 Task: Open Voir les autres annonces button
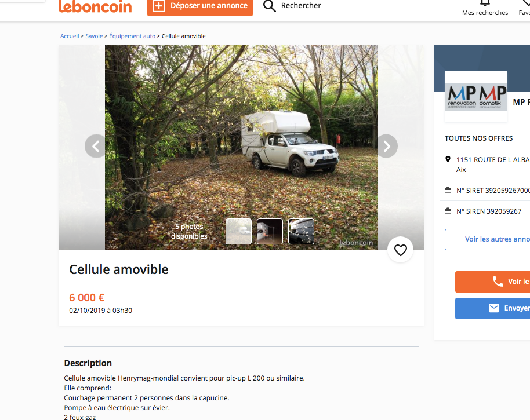click(x=488, y=239)
